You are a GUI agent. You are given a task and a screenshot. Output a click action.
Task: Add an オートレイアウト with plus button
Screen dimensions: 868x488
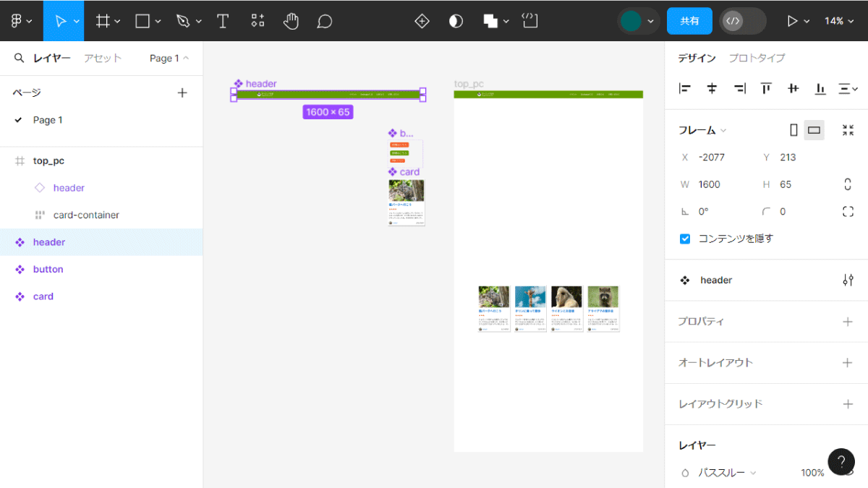pos(848,362)
